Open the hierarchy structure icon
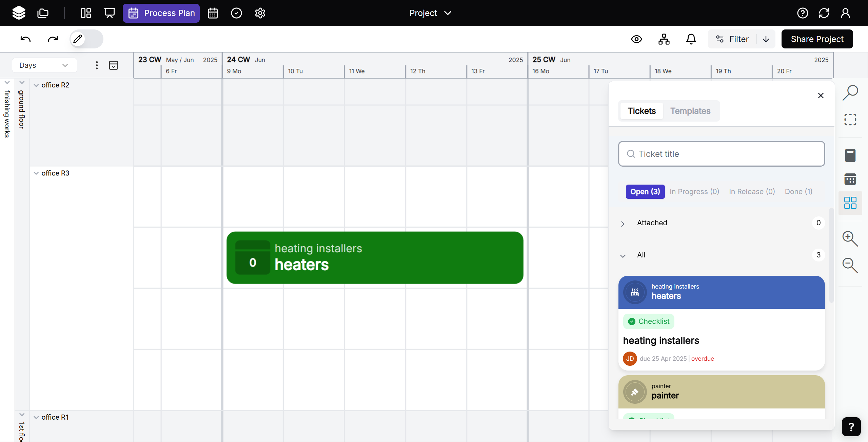 pyautogui.click(x=664, y=39)
